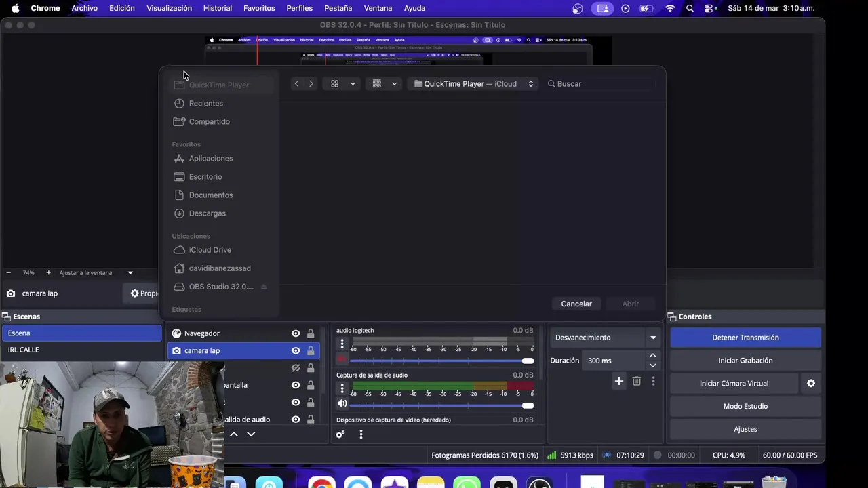Toggle lock on camara lap source
This screenshot has height=488, width=868.
[311, 350]
